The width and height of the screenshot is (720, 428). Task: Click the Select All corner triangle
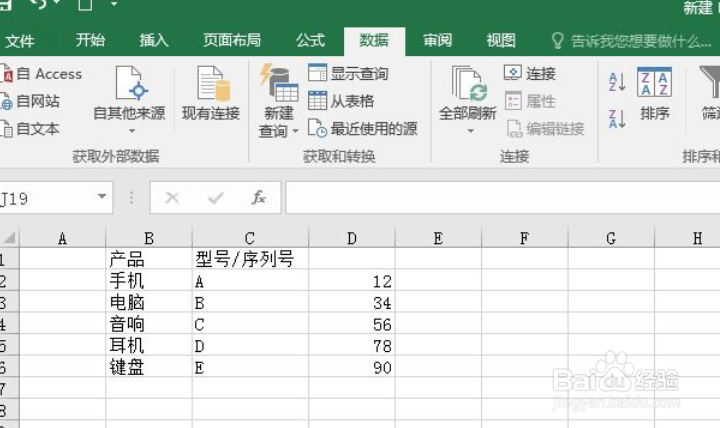[x=9, y=237]
